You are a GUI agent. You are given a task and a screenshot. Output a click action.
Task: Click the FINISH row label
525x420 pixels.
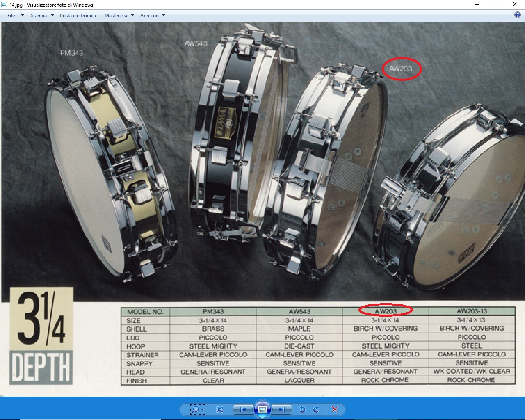click(137, 381)
